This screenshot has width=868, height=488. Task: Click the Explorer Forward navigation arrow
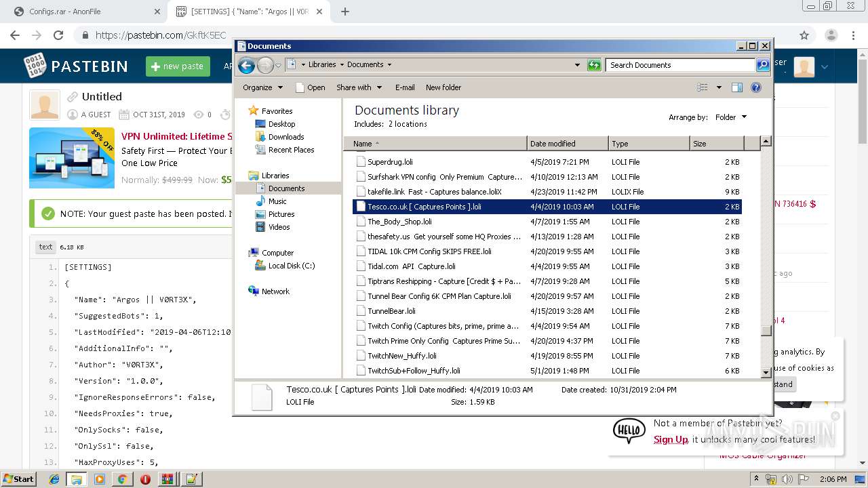pos(265,65)
